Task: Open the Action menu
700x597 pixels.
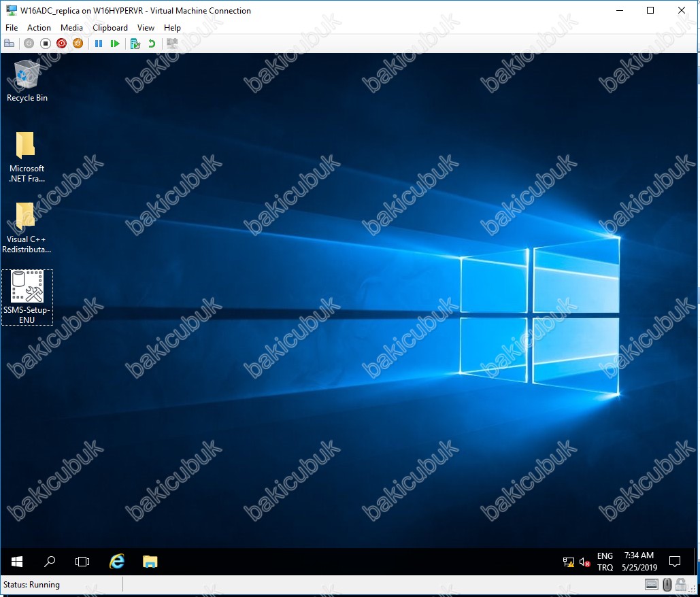Action: [x=39, y=28]
